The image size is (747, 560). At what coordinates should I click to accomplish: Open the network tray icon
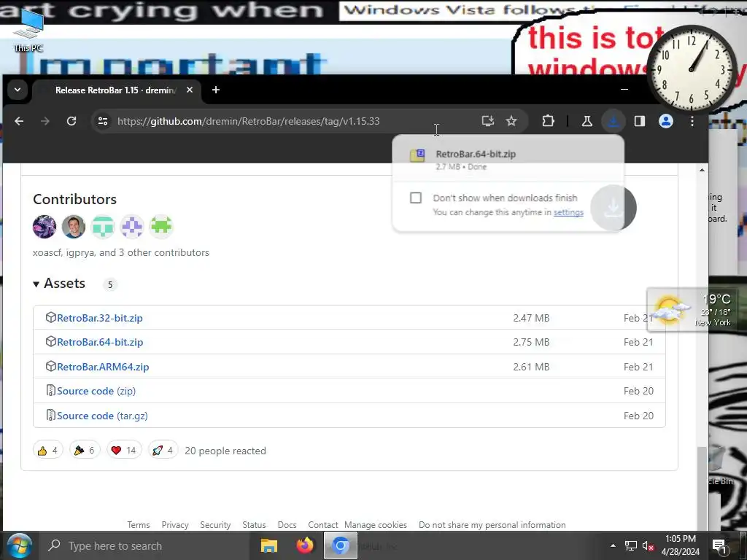pyautogui.click(x=631, y=545)
